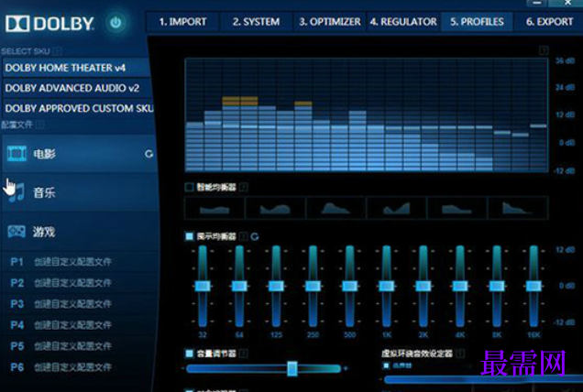Select the third equalizer preset curve
583x392 pixels.
[335, 208]
